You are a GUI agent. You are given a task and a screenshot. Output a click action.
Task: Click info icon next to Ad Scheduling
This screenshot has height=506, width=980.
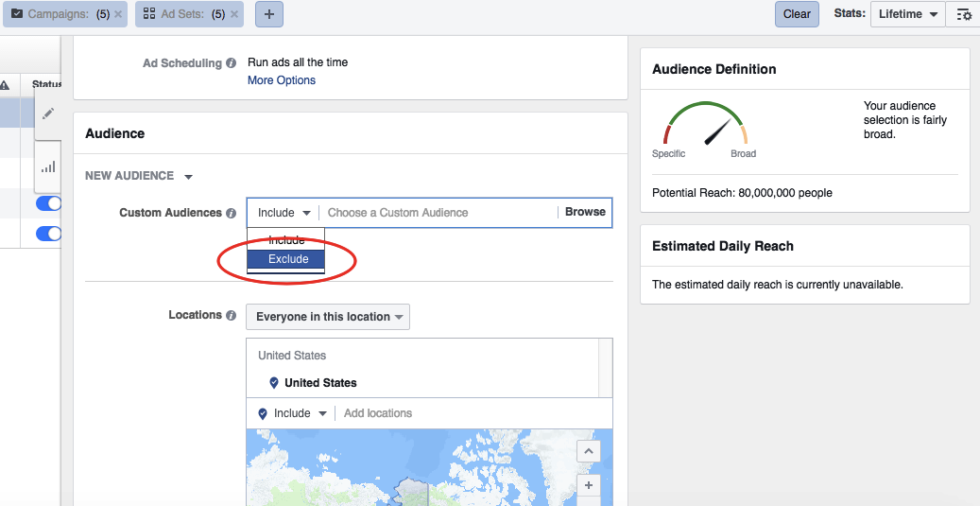coord(231,63)
